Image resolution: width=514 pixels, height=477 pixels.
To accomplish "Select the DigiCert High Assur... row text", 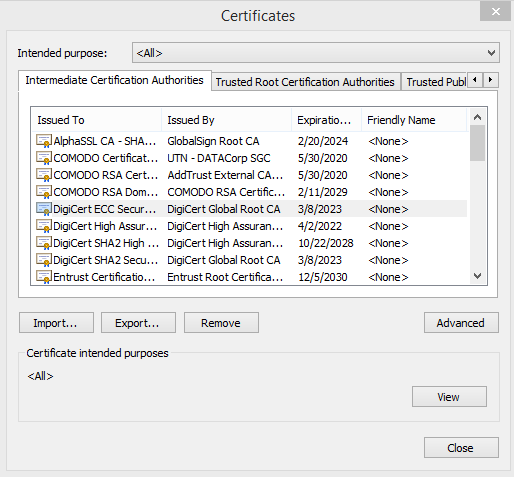I will coord(105,226).
